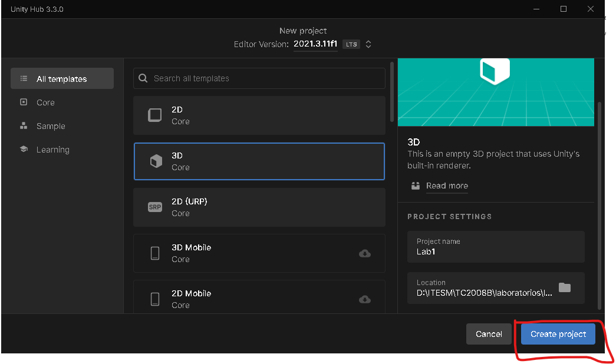Edit the Project name field Lab1

tap(495, 251)
